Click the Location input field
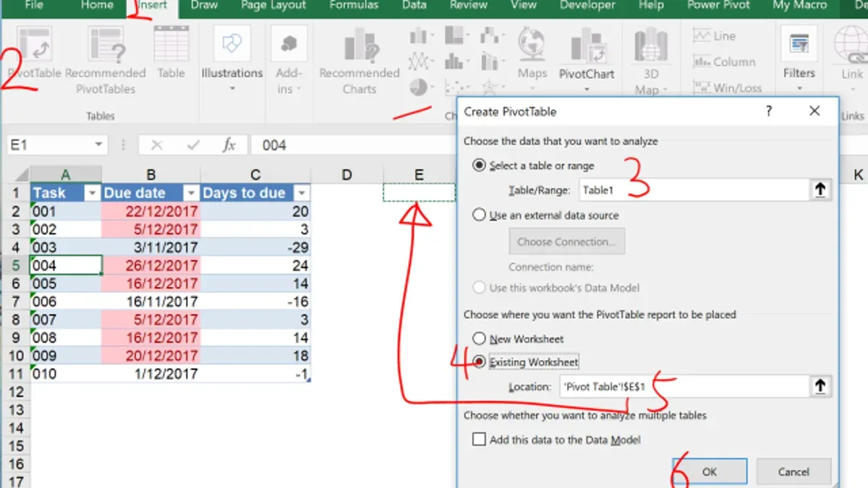The image size is (868, 488). click(x=684, y=387)
